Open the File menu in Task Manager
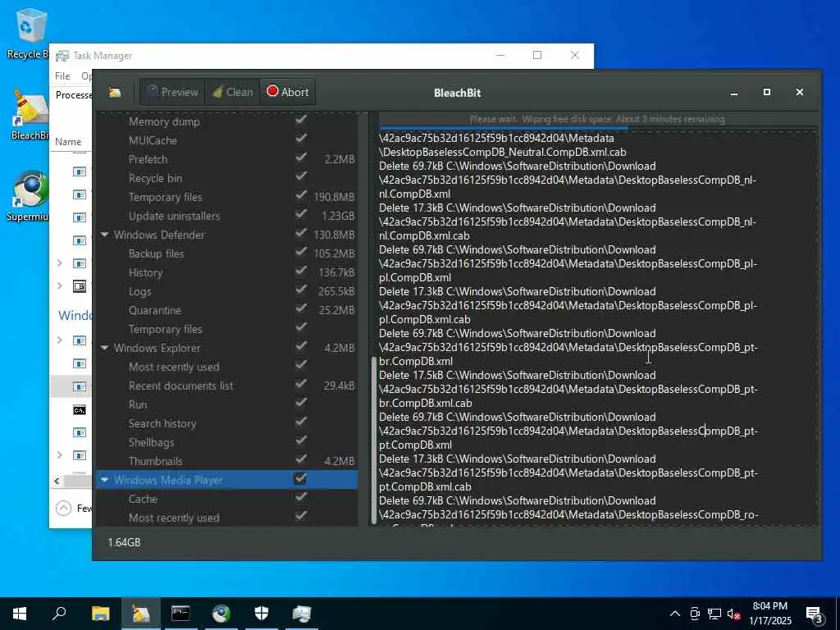The image size is (840, 630). coord(62,76)
